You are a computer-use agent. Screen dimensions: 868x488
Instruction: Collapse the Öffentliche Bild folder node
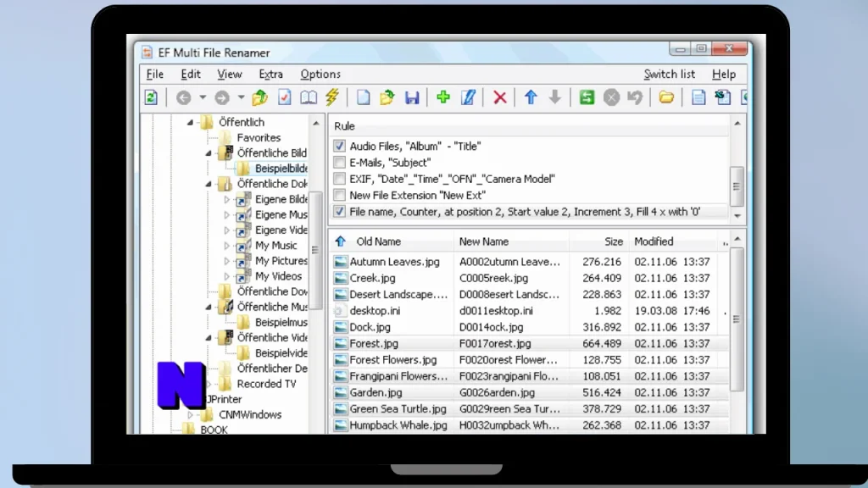(x=209, y=153)
